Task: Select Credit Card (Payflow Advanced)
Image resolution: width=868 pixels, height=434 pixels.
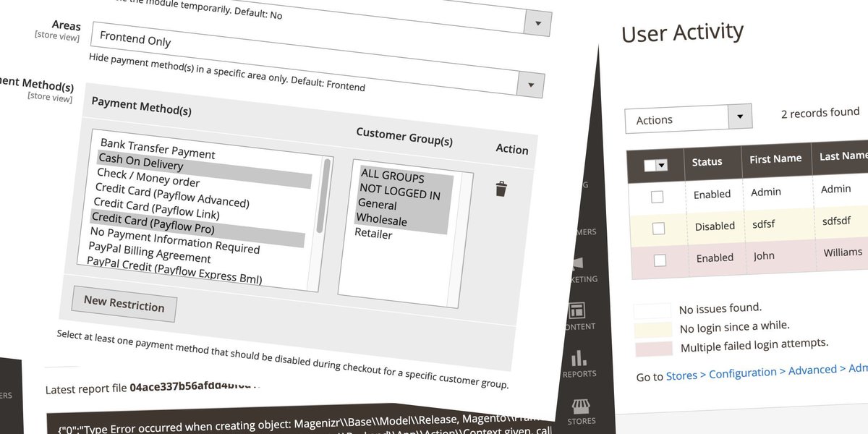Action: tap(171, 195)
